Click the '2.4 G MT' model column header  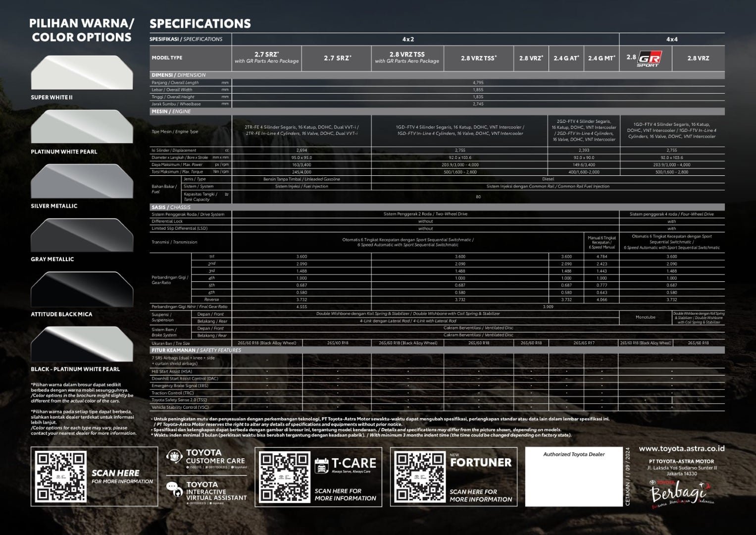[602, 58]
